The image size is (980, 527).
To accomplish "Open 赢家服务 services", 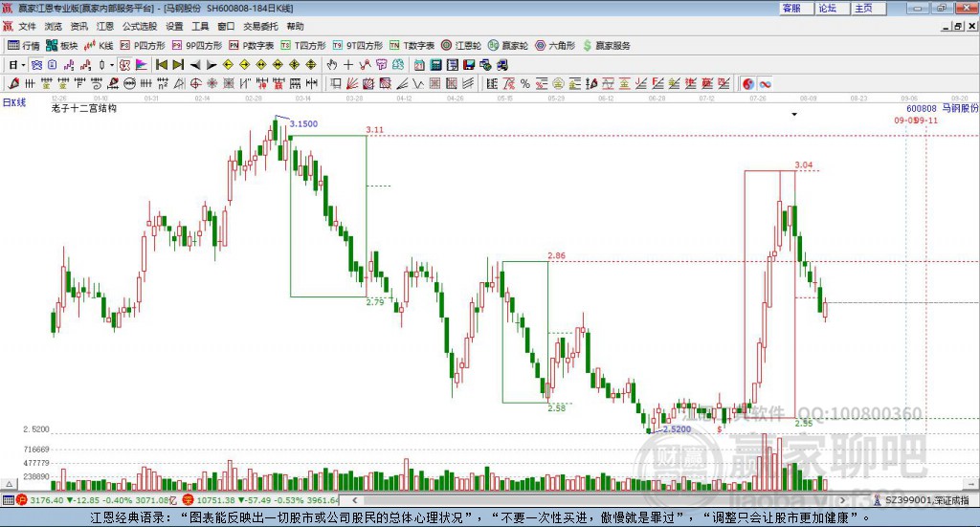I will coord(606,46).
